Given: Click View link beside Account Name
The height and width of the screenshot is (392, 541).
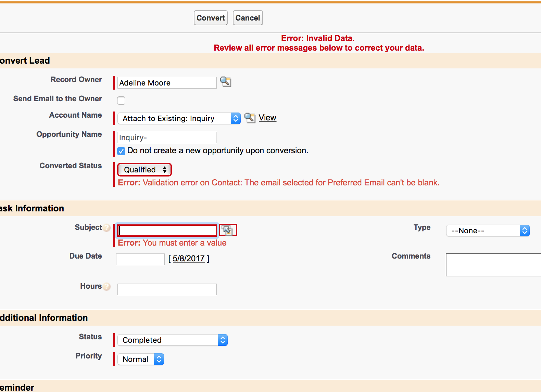Looking at the screenshot, I should (267, 118).
